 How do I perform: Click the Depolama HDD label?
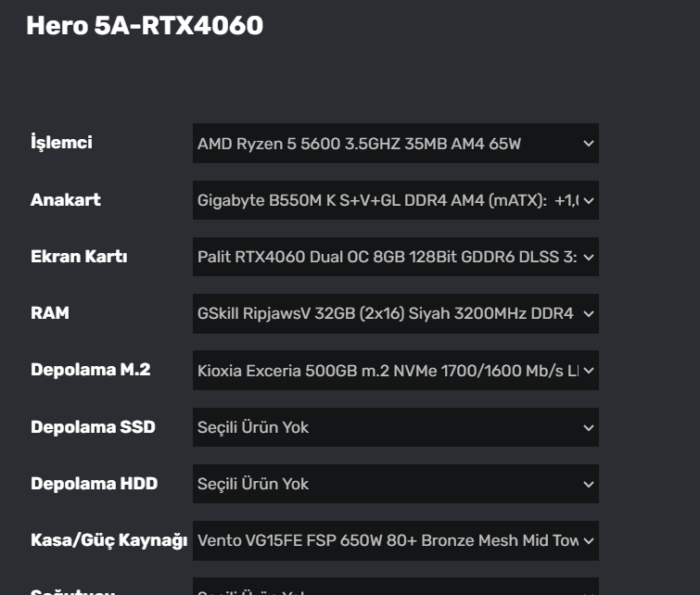tap(95, 484)
